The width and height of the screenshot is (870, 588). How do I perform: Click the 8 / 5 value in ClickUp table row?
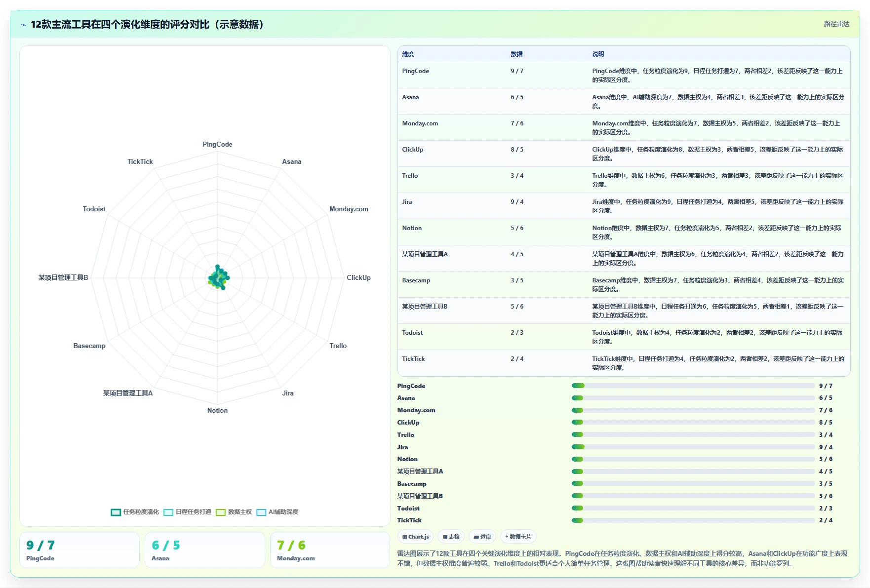click(517, 150)
